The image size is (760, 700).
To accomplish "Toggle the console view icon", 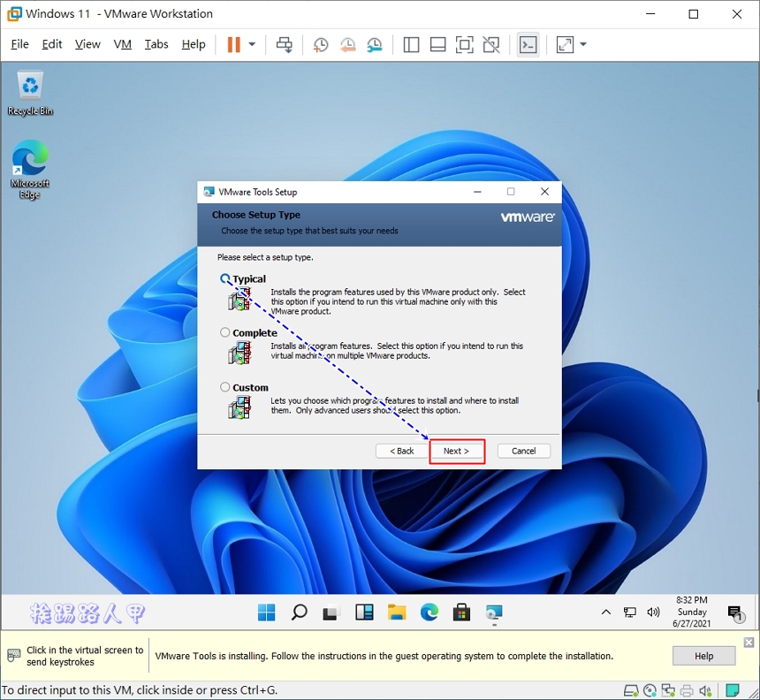I will tap(528, 44).
